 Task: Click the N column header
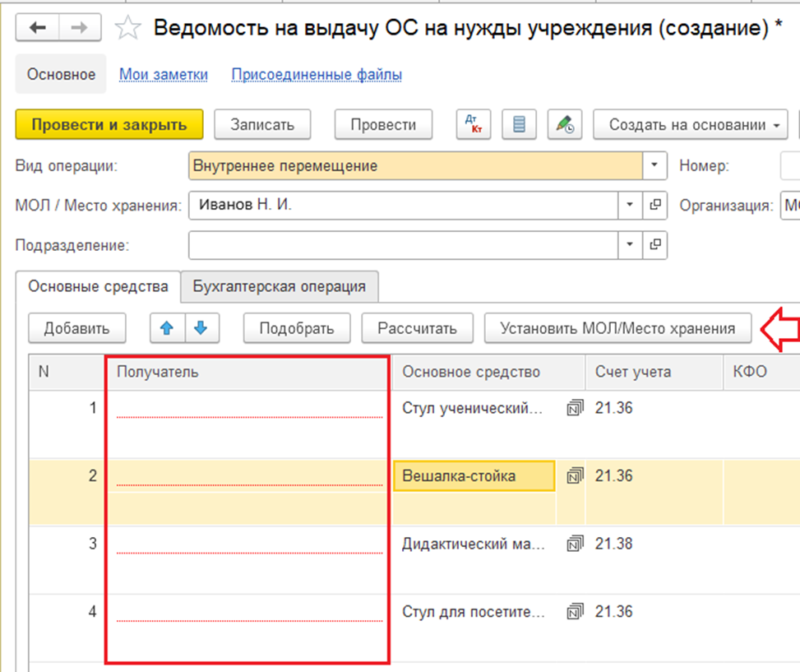(x=67, y=372)
